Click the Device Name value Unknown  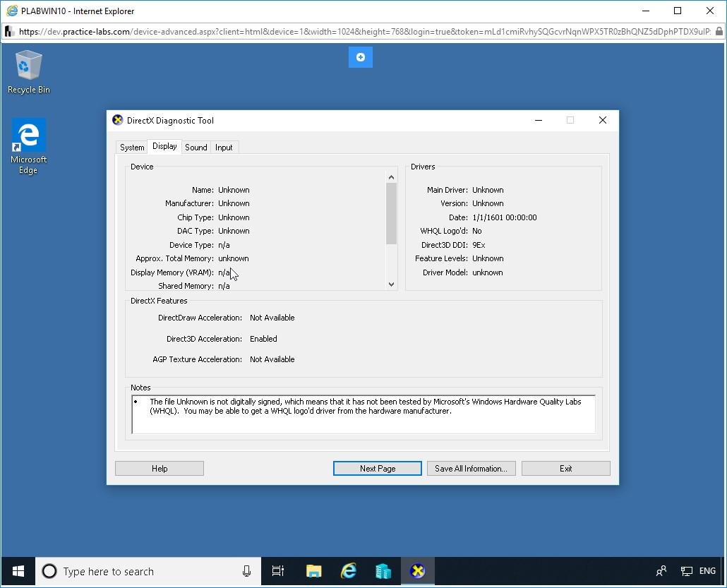(x=234, y=190)
